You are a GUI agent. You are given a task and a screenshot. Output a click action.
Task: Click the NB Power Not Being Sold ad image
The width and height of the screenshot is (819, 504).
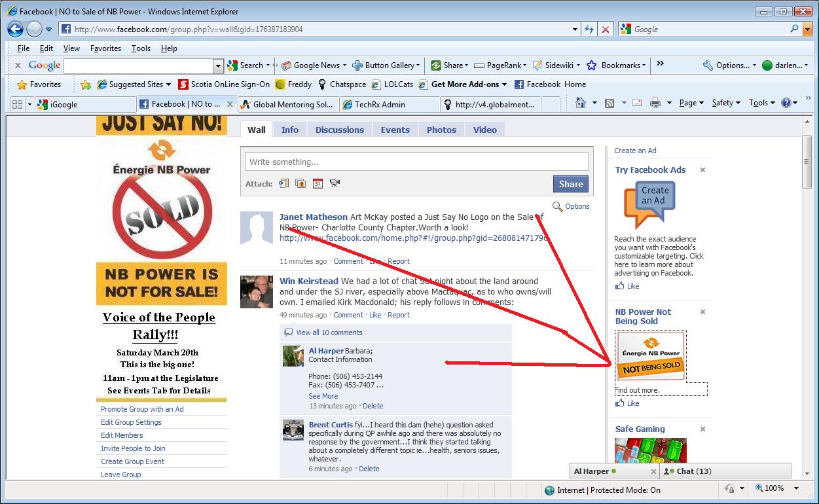click(x=651, y=355)
